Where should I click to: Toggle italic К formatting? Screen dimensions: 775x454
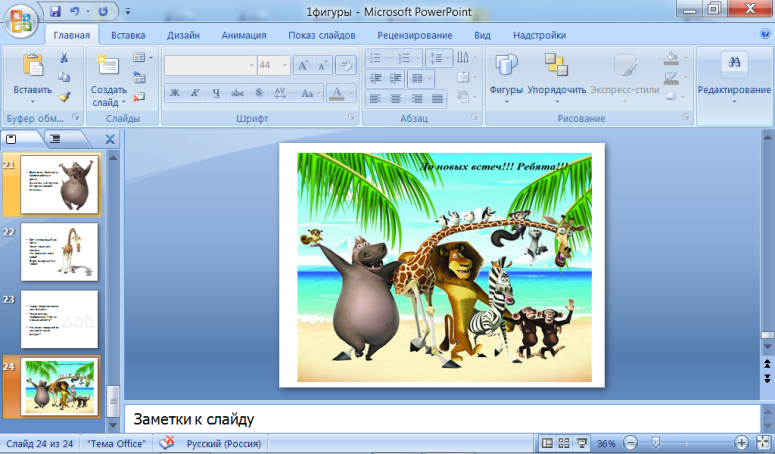(x=195, y=92)
